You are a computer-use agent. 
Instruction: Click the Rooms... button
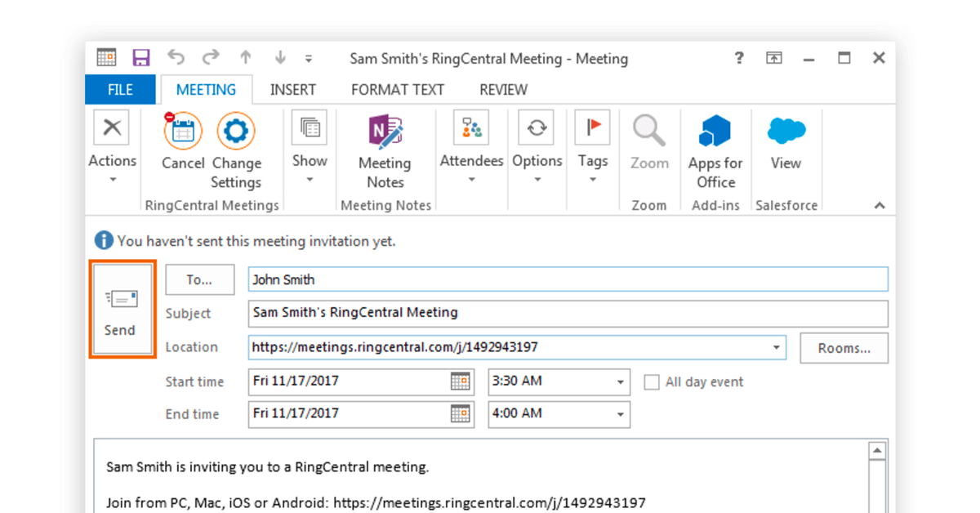(x=844, y=348)
